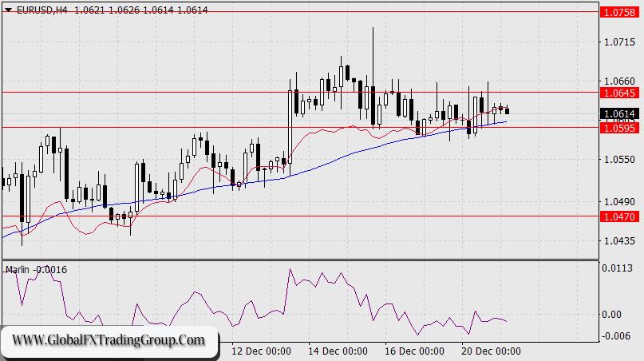Image resolution: width=644 pixels, height=361 pixels.
Task: Click the EURUSD,H4 chart title text
Action: 41,10
